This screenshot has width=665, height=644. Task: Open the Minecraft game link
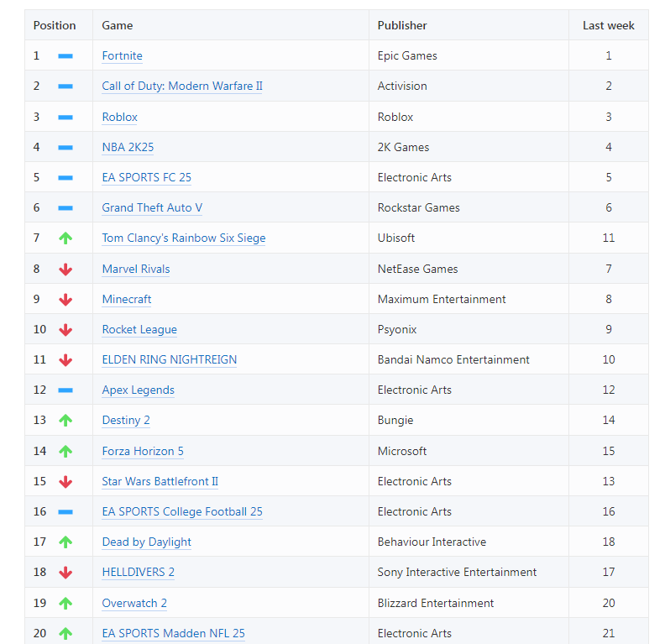(127, 299)
